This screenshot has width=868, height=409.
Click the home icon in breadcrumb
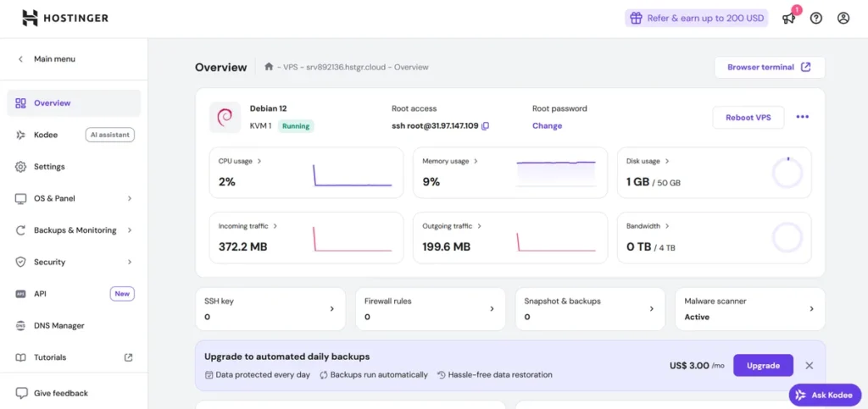coord(269,66)
